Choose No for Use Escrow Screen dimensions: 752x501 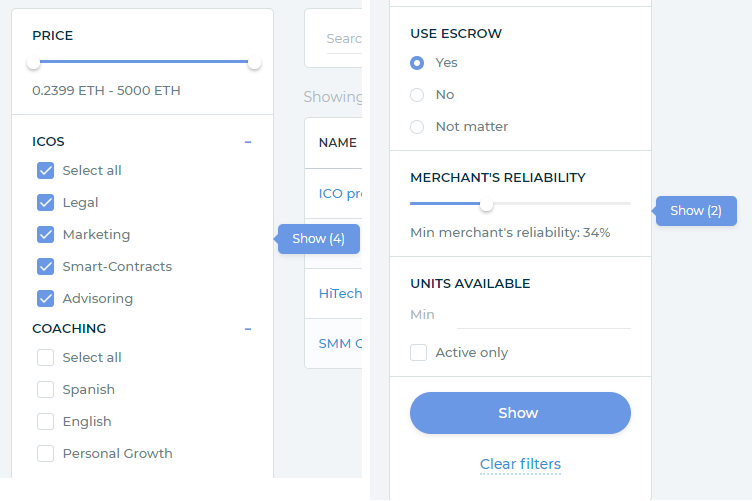tap(418, 95)
